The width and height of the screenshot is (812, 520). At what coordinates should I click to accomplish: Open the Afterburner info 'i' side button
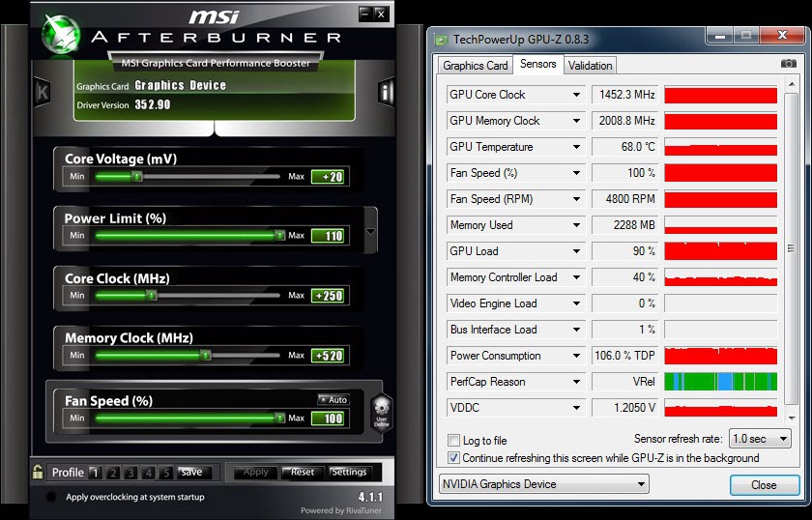[x=386, y=92]
